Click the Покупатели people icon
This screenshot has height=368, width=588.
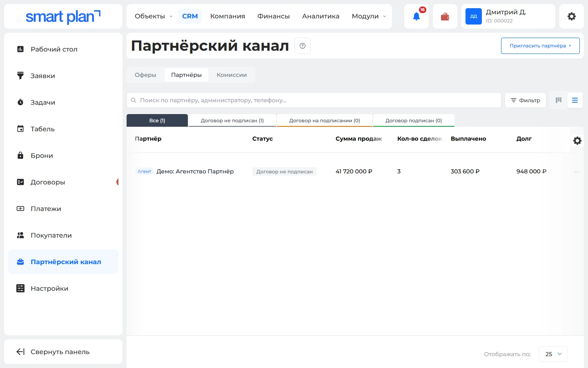point(20,235)
